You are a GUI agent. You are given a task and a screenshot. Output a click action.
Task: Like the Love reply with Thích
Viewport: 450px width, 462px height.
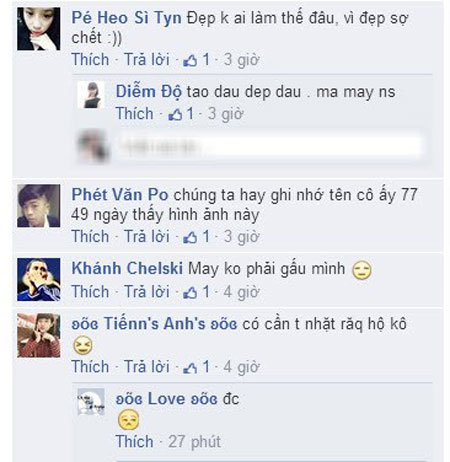(134, 442)
